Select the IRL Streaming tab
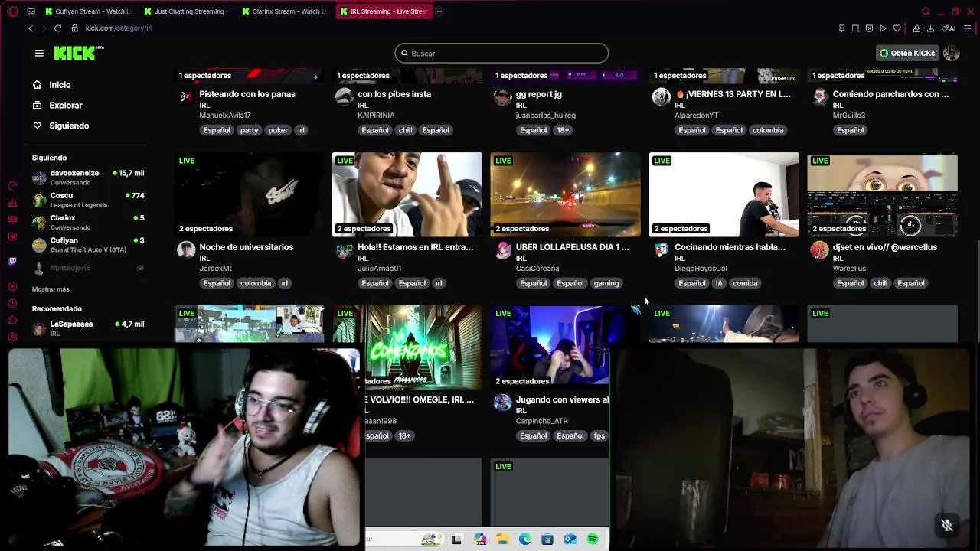Screen dimensions: 980x551 pyautogui.click(x=384, y=11)
